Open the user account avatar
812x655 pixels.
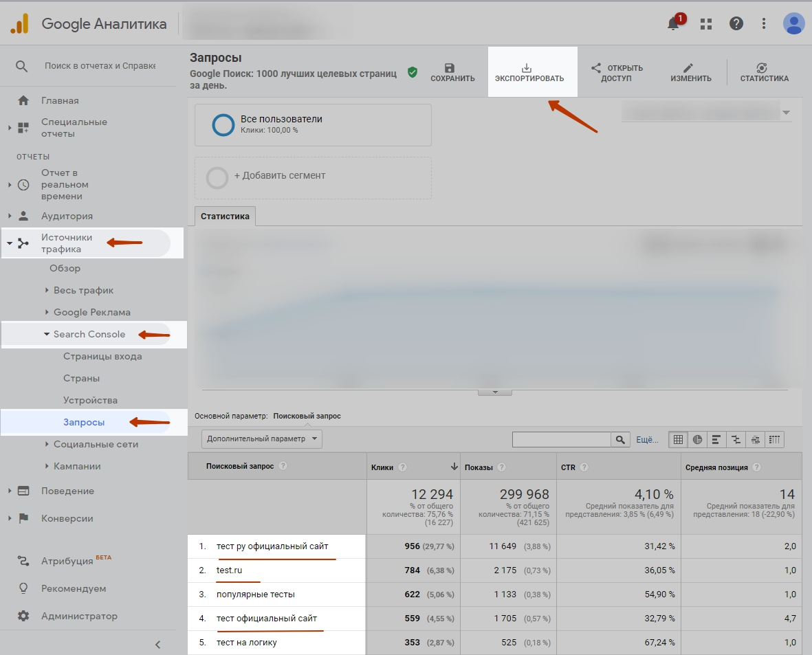[794, 24]
